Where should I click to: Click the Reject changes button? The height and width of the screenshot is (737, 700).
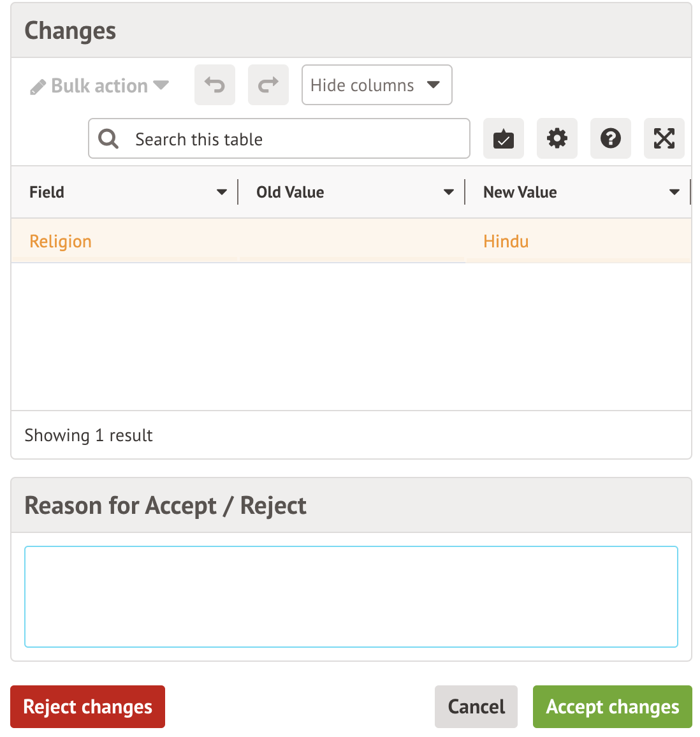point(87,706)
